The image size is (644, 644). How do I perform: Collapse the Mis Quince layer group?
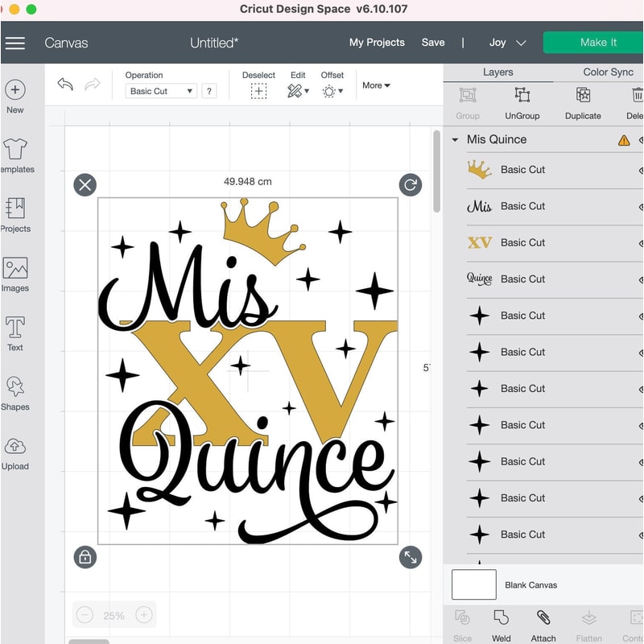pyautogui.click(x=453, y=139)
